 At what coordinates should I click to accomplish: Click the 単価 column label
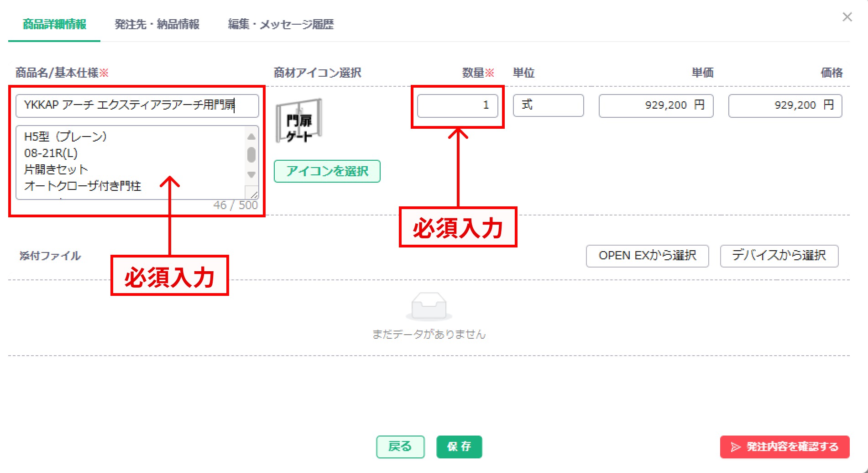(x=702, y=73)
